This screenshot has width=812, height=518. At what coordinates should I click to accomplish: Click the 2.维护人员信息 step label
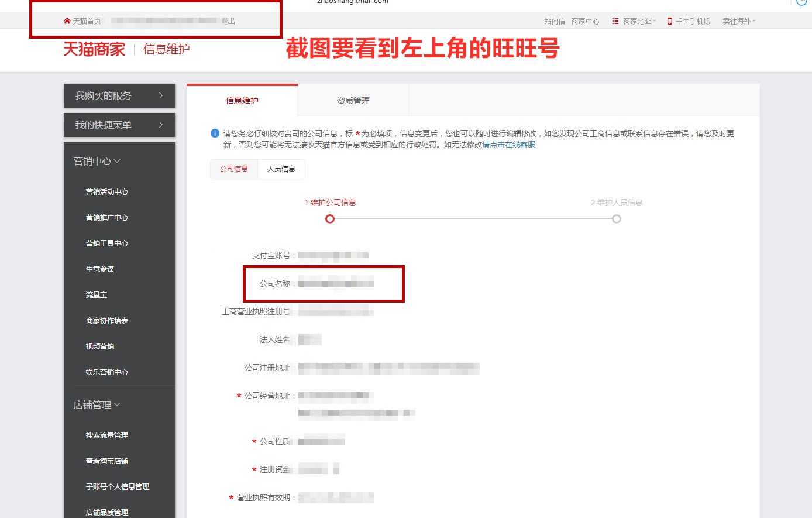coord(617,203)
